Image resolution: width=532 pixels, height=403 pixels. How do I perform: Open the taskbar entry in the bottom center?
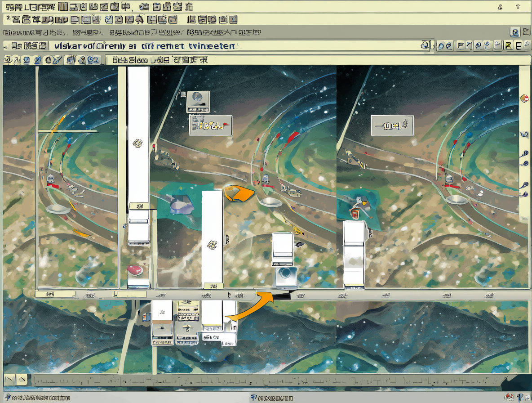point(272,398)
